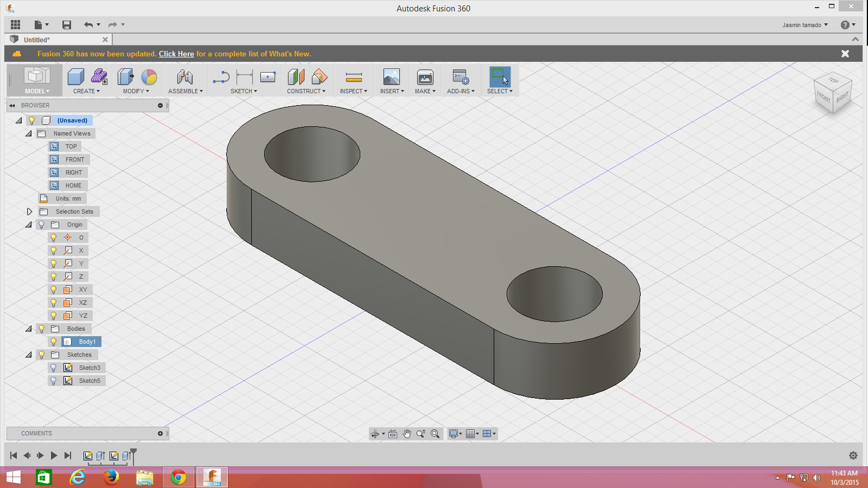Open Jasmin tamado account menu
The width and height of the screenshot is (868, 488).
click(x=805, y=25)
